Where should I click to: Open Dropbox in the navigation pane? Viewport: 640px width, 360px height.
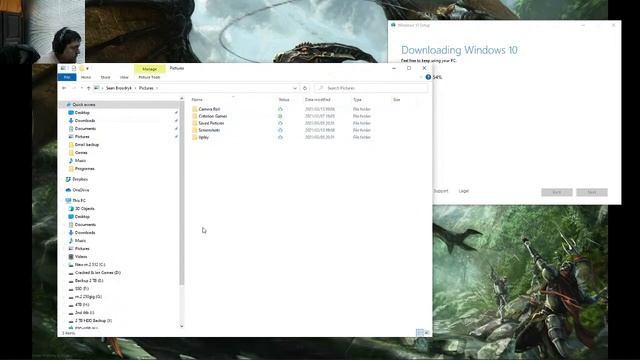[x=80, y=179]
